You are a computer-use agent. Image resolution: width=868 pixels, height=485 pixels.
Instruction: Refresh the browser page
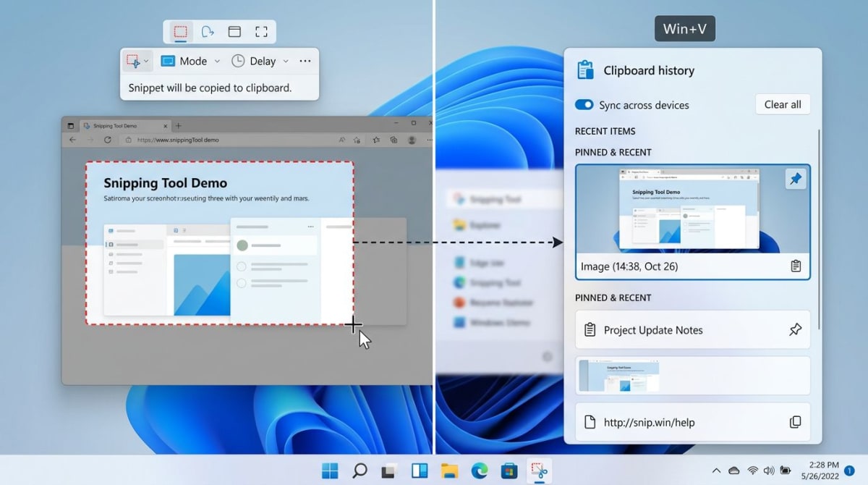[x=108, y=140]
